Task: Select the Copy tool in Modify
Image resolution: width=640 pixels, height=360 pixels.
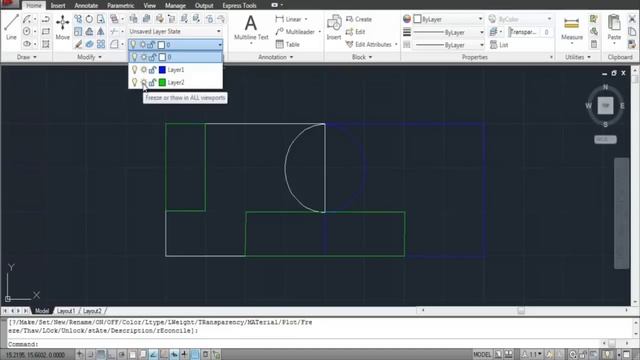Action: point(78,19)
